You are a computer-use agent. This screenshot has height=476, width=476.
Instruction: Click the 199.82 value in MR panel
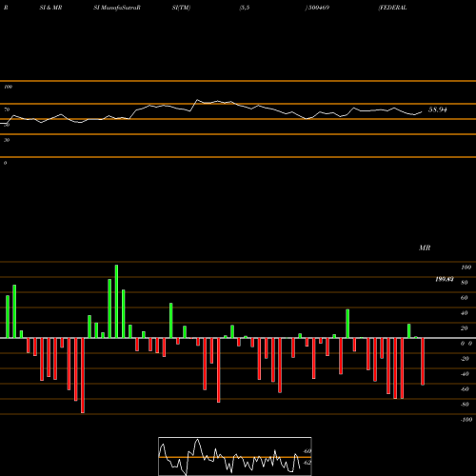point(445,279)
